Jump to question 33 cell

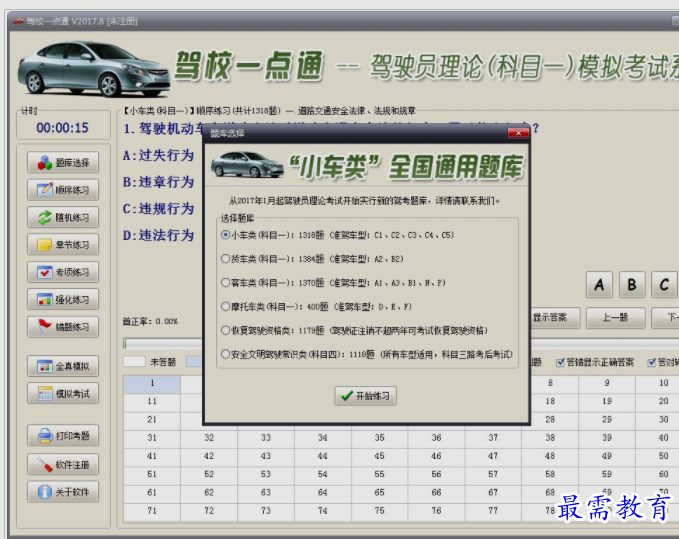point(266,439)
